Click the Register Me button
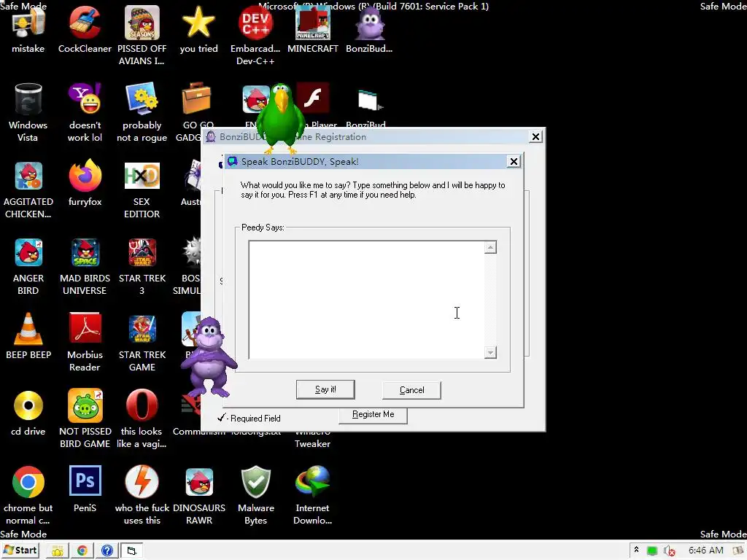The width and height of the screenshot is (747, 560). (373, 414)
